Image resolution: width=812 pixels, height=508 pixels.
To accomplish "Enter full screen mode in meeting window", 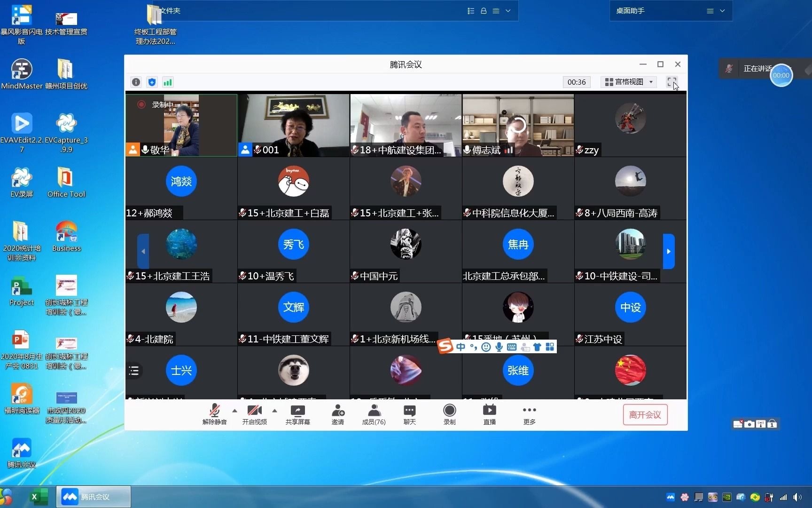I will (x=671, y=82).
